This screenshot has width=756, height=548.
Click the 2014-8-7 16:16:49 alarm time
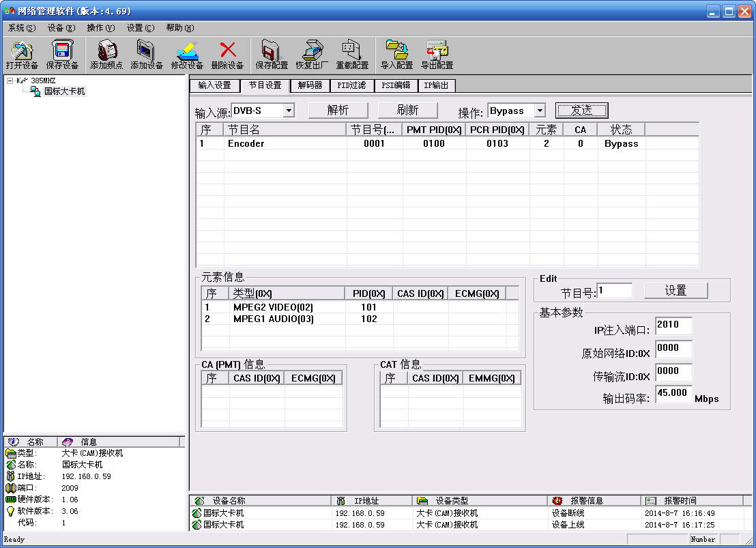(680, 513)
